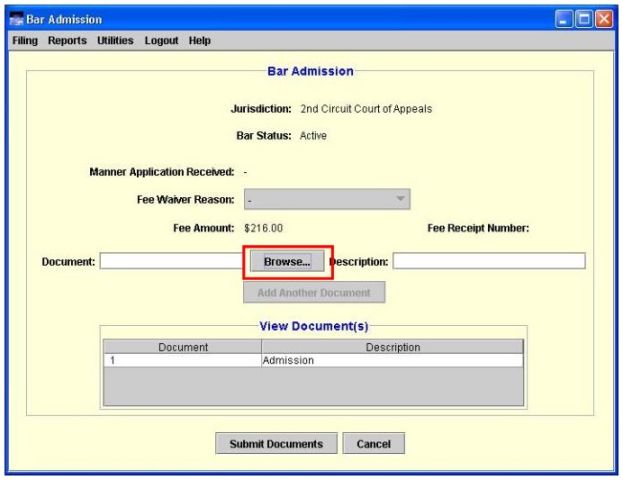The height and width of the screenshot is (480, 623).
Task: Select document row 1 in table
Action: coord(313,360)
